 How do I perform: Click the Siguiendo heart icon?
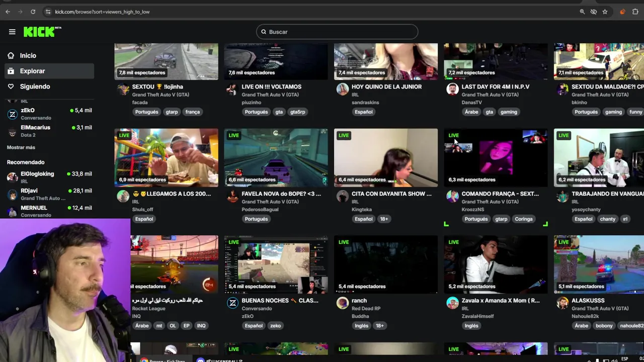click(11, 86)
